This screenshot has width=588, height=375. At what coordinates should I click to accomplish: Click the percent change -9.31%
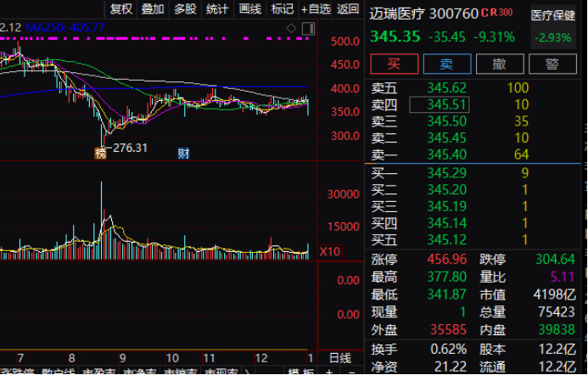click(495, 37)
